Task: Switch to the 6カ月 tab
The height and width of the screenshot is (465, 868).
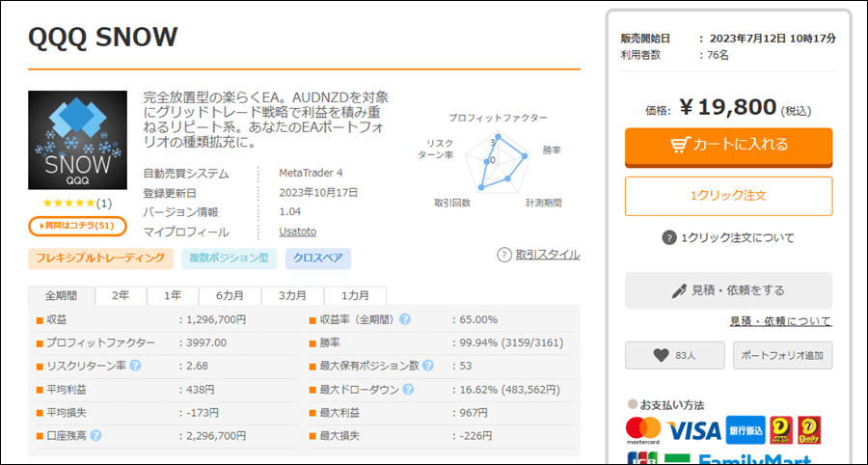Action: 230,295
